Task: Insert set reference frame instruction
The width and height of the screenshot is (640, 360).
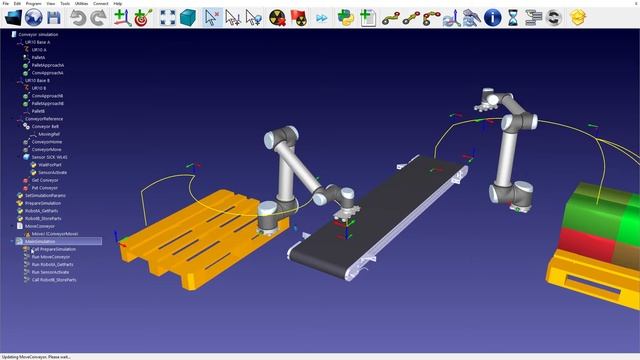Action: tap(451, 18)
